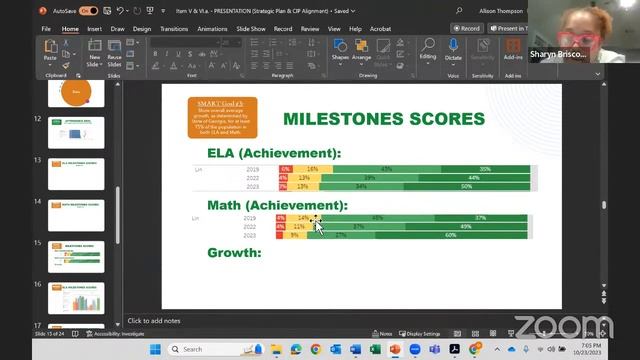The image size is (640, 360).
Task: Click the Record button near top right
Action: coord(467,28)
